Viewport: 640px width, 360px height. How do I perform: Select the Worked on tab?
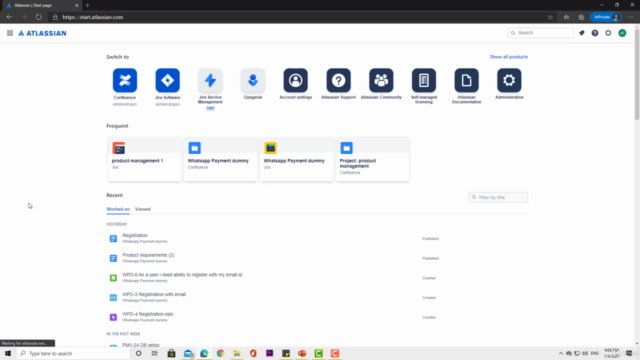click(x=118, y=209)
